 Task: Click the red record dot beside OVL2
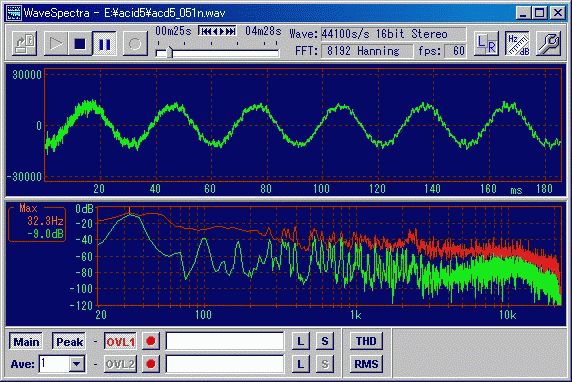[151, 364]
